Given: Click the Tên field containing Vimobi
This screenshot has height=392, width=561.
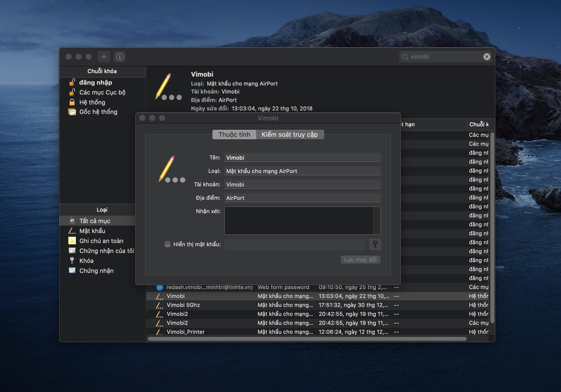Looking at the screenshot, I should 302,157.
